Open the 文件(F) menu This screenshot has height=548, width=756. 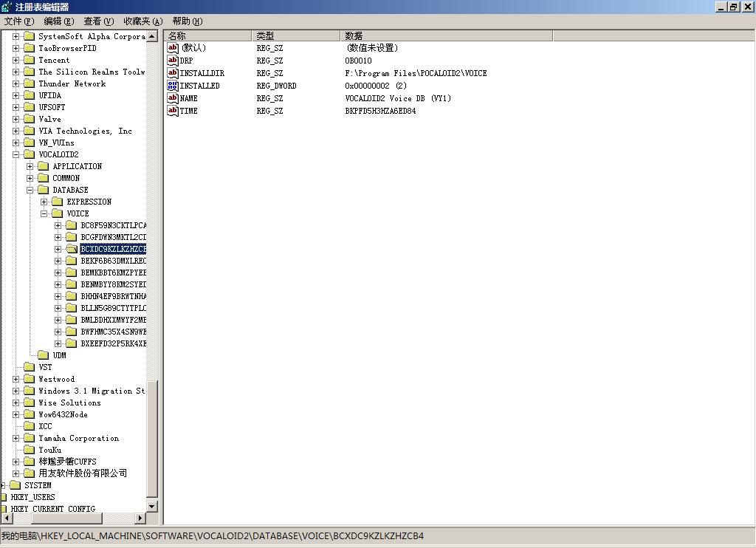point(19,21)
